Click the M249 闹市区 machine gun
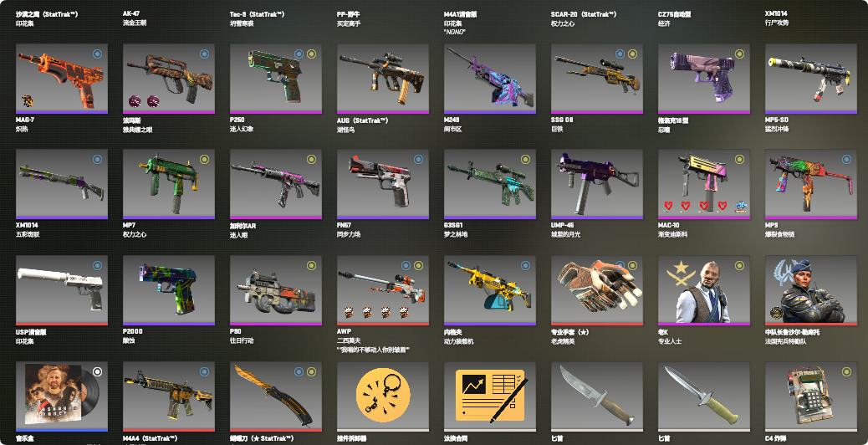 489,79
